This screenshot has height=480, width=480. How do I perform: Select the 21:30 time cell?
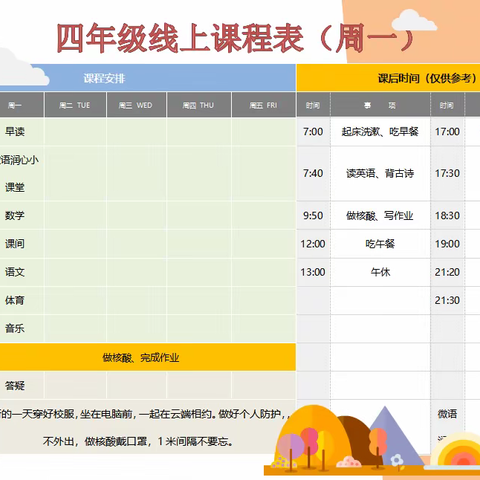tap(447, 300)
